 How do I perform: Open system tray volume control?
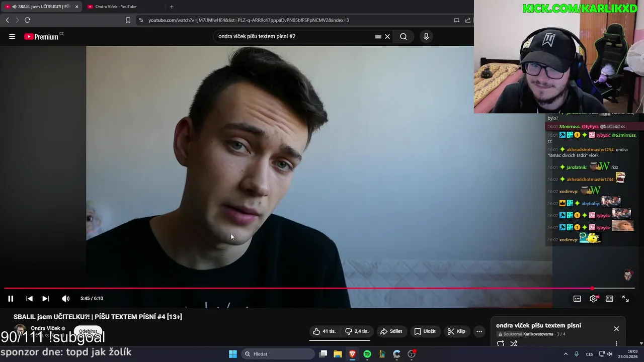point(609,354)
